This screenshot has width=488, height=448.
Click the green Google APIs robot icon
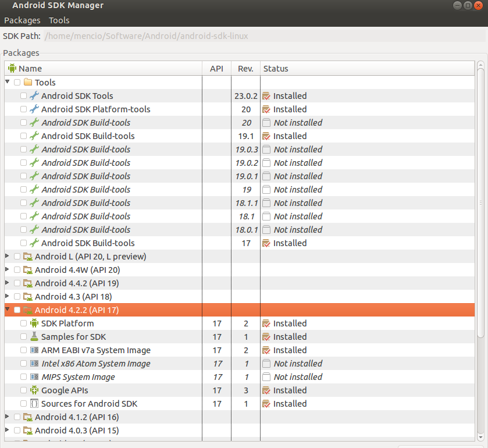pos(34,390)
